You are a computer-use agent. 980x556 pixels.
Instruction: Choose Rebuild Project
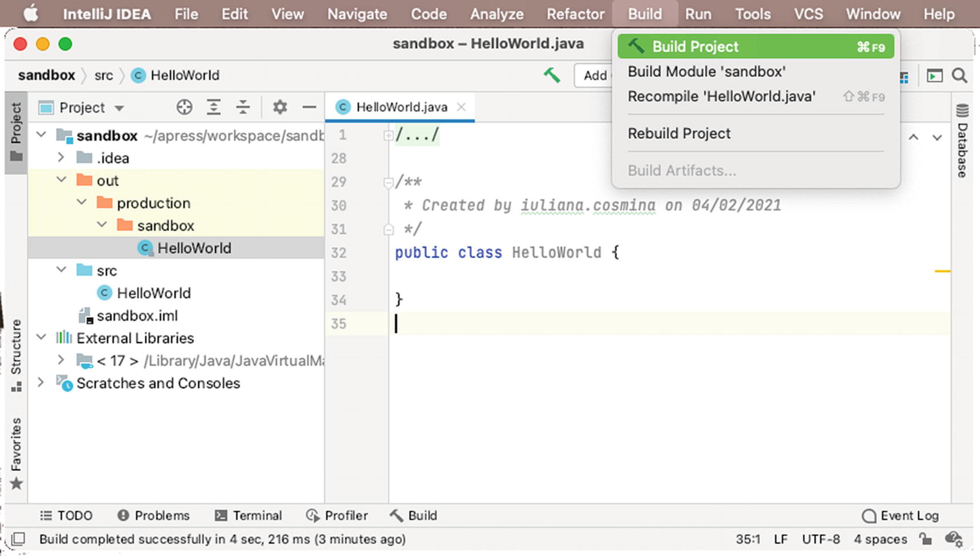755,133
